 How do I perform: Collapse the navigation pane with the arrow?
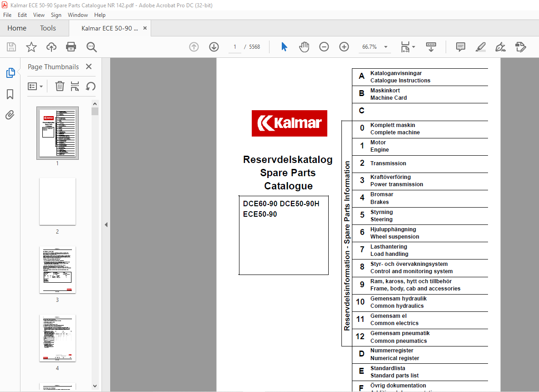[106, 224]
